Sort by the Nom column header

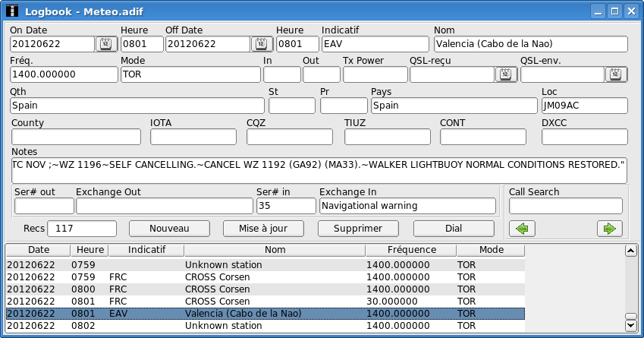click(275, 250)
